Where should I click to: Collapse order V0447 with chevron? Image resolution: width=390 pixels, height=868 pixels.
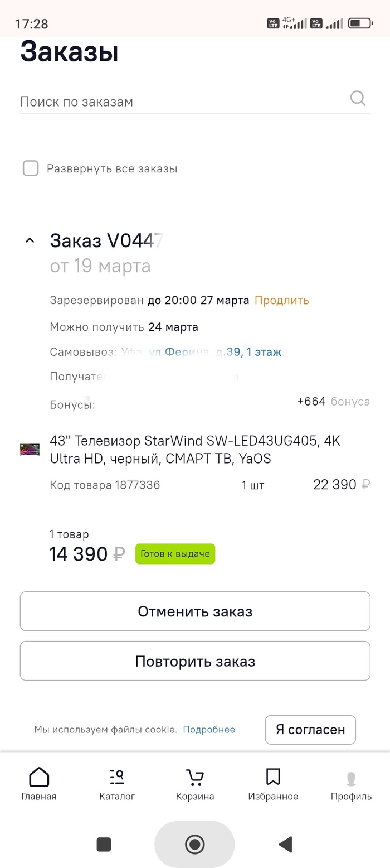[30, 241]
